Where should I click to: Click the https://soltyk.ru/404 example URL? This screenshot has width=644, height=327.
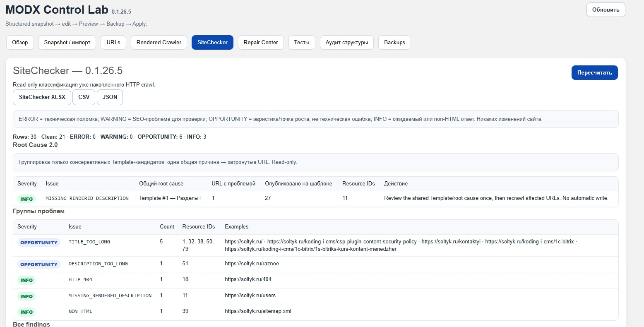click(248, 279)
